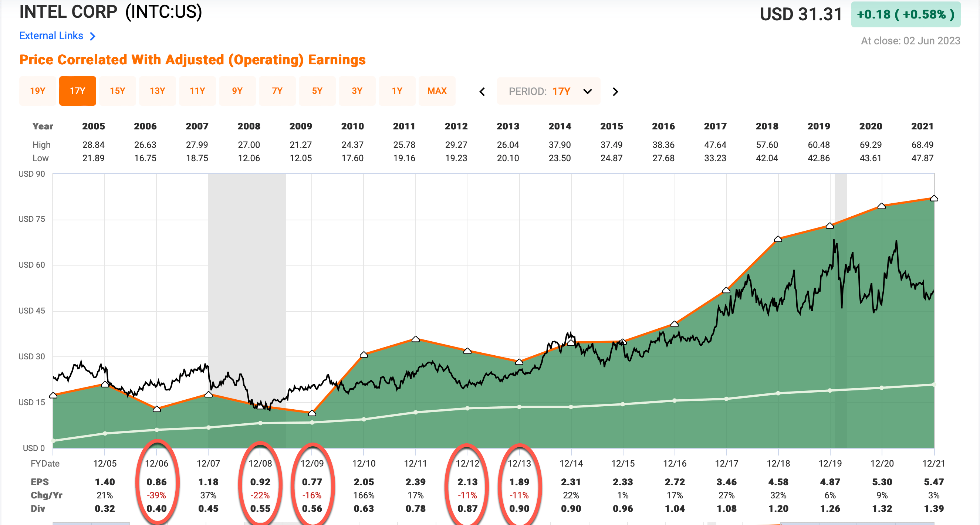Viewport: 980px width, 525px height.
Task: Click the 2009 low value 12.05
Action: (x=301, y=158)
